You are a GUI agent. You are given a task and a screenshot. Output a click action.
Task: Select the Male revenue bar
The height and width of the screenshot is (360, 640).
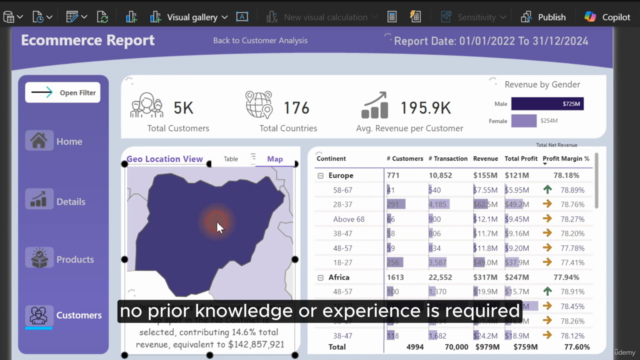(547, 104)
